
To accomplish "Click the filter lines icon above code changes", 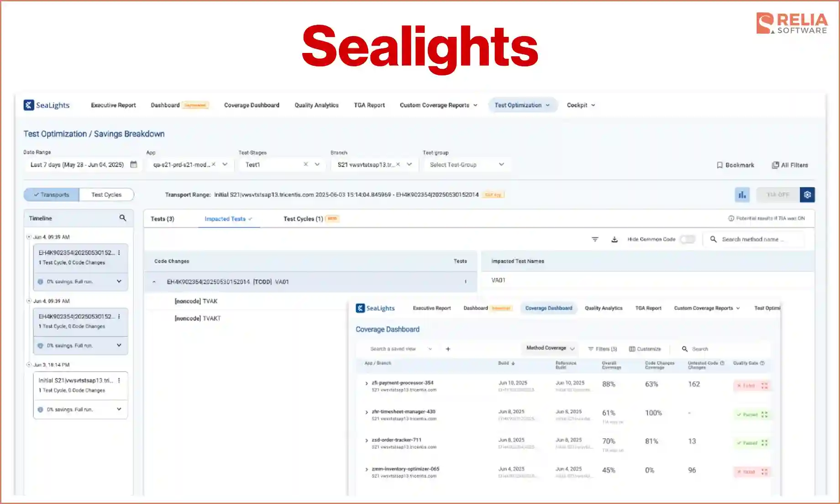I will (x=595, y=239).
